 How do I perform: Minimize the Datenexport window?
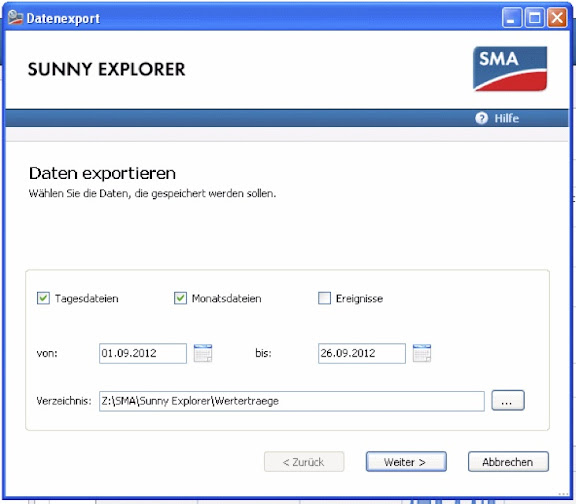pos(512,18)
